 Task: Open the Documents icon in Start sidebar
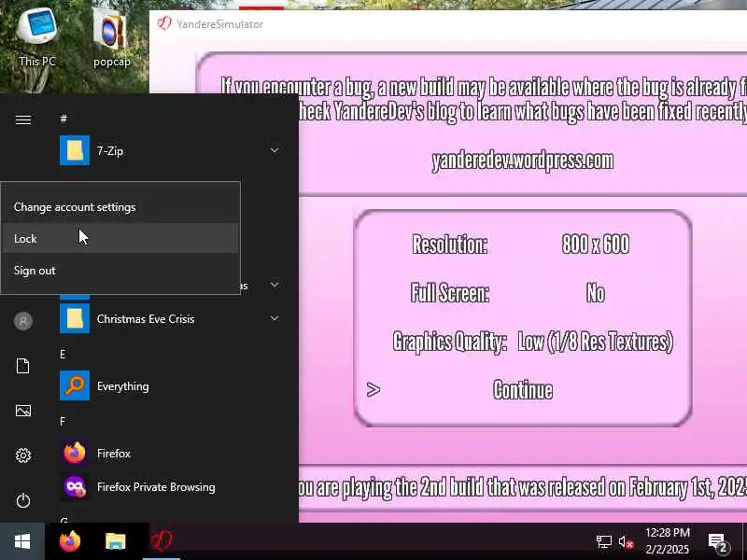[22, 366]
